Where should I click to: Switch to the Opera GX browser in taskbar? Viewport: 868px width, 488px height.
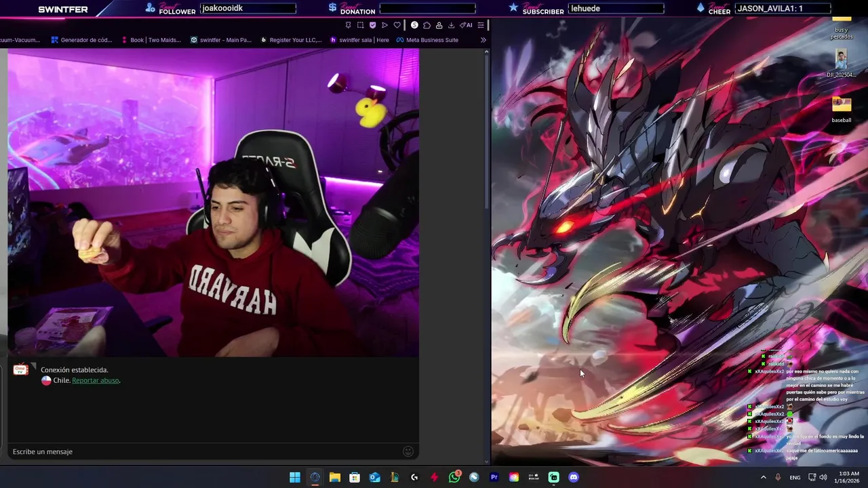click(315, 477)
